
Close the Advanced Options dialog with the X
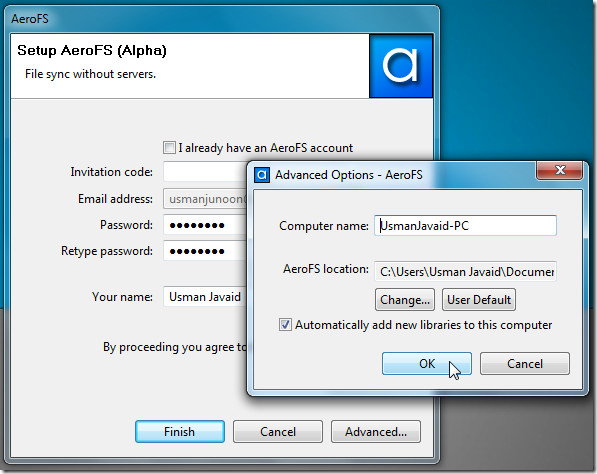(x=559, y=170)
